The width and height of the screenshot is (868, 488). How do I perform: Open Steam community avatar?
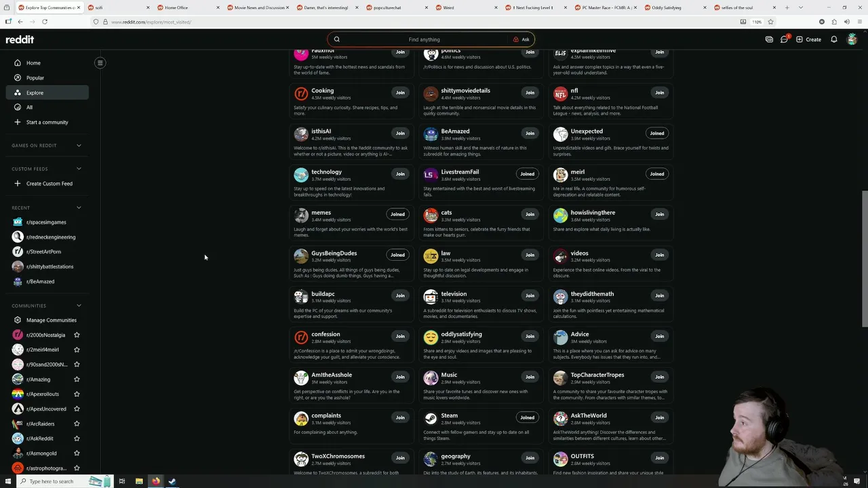(x=431, y=419)
